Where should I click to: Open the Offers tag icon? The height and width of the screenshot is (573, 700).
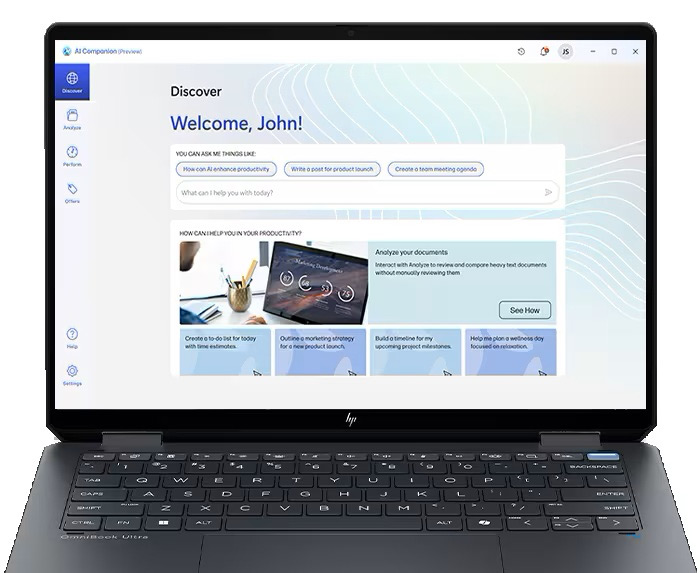click(x=72, y=189)
